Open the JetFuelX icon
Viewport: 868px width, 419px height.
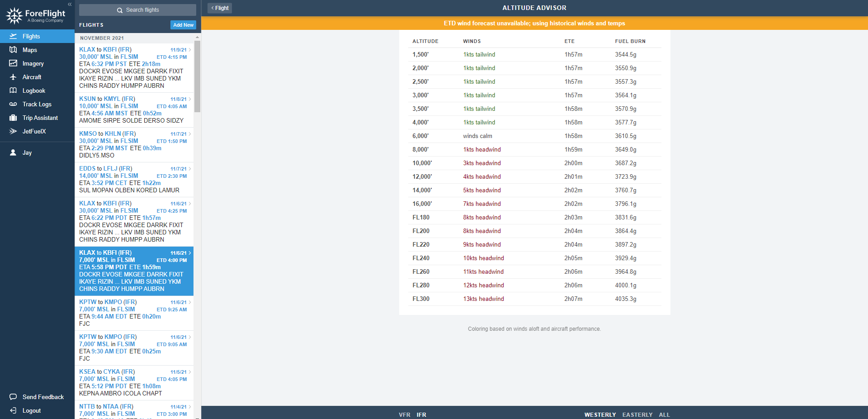click(13, 131)
